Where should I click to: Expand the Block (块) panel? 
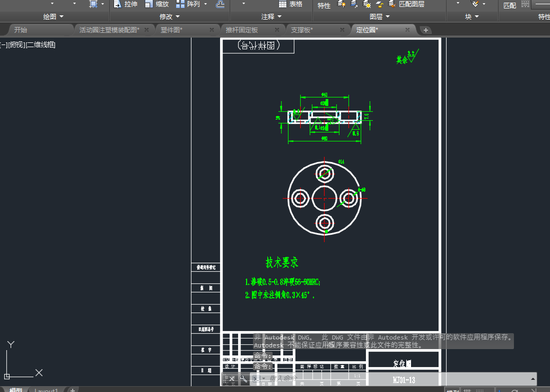(472, 16)
